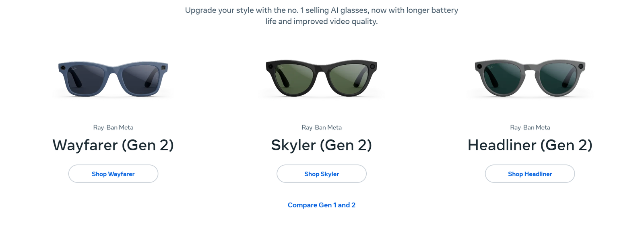This screenshot has width=644, height=252.
Task: Click the Skyler (Gen 2) heading
Action: [x=321, y=145]
